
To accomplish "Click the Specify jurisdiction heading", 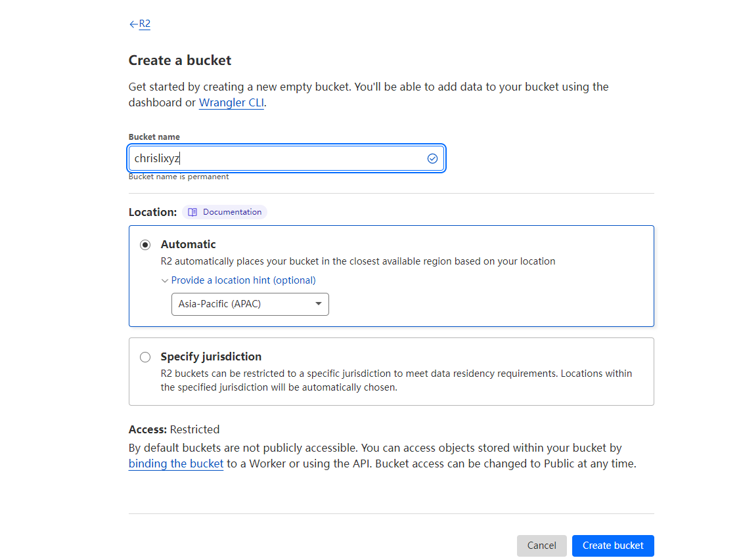I will [211, 356].
